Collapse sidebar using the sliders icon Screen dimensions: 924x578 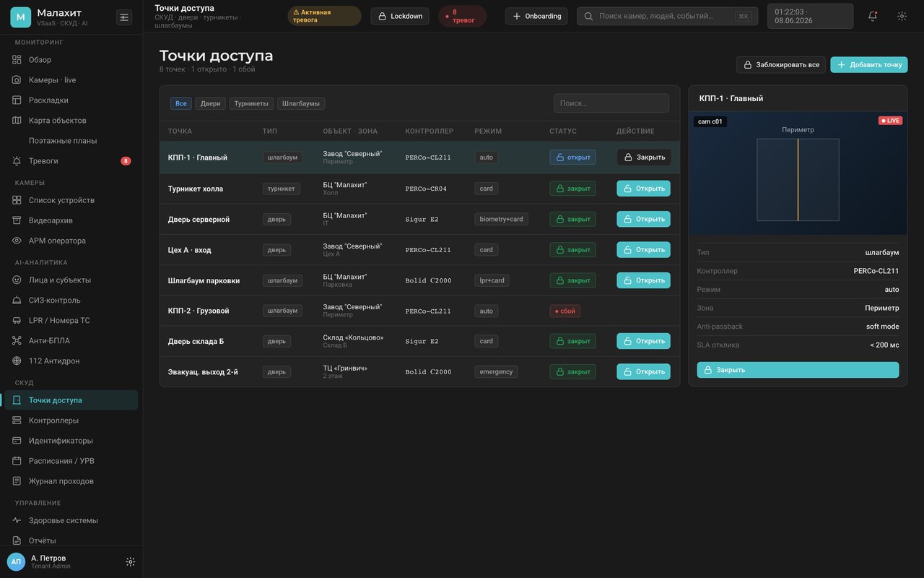pyautogui.click(x=124, y=17)
